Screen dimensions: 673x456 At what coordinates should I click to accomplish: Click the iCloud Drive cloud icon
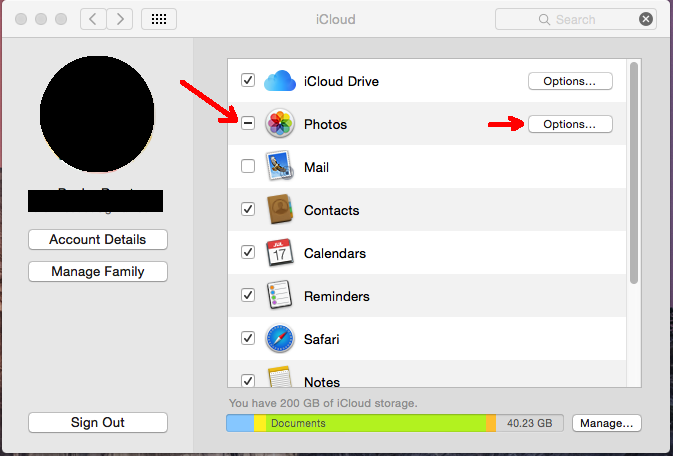point(280,81)
